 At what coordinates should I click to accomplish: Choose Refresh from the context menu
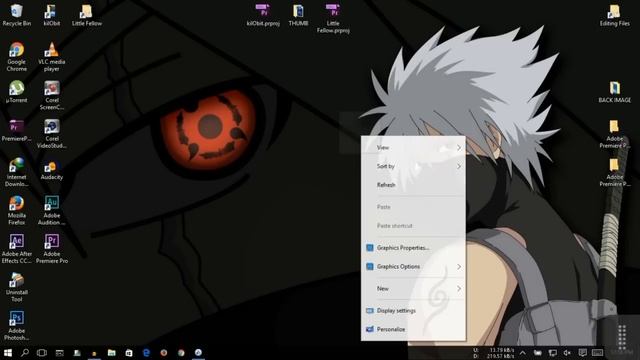(413, 185)
